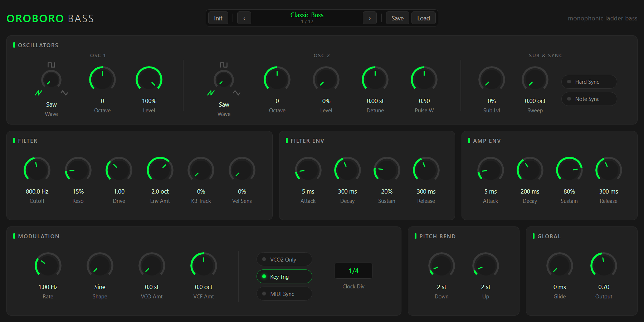Click the modulation Shape knob
The height and width of the screenshot is (322, 644).
tap(100, 265)
